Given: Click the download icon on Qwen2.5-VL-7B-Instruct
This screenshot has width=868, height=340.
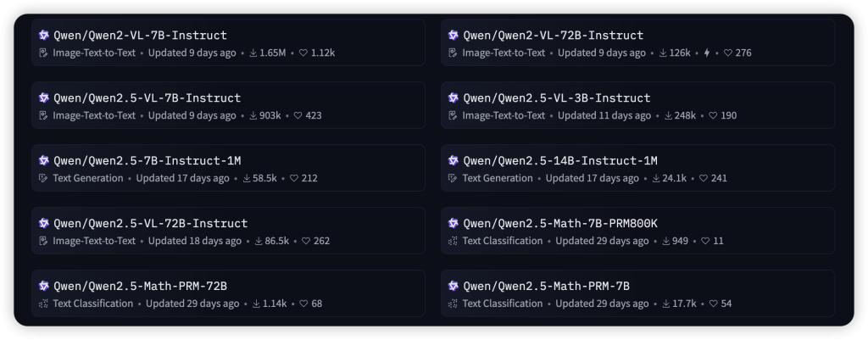Looking at the screenshot, I should click(x=253, y=115).
